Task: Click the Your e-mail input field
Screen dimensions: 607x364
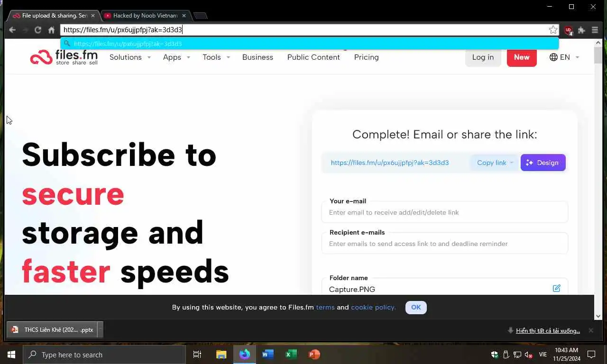Action: coord(444,212)
